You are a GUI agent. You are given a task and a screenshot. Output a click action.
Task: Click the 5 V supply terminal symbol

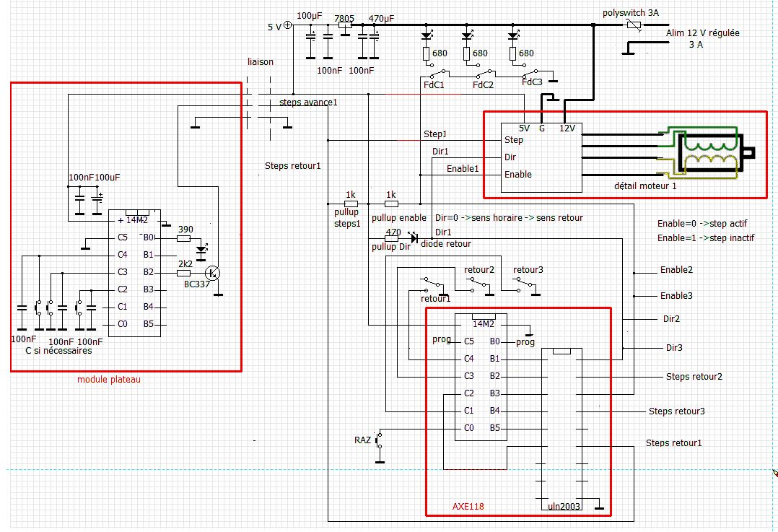click(287, 26)
